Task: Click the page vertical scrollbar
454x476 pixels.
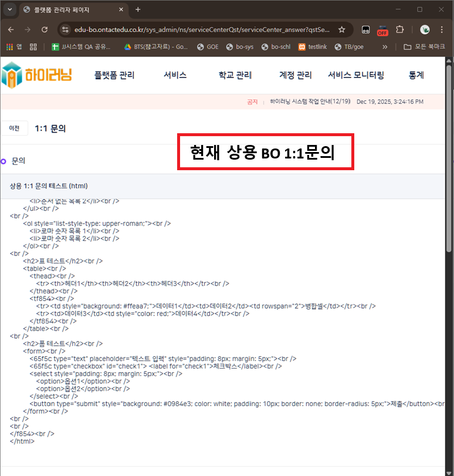Action: 449,176
